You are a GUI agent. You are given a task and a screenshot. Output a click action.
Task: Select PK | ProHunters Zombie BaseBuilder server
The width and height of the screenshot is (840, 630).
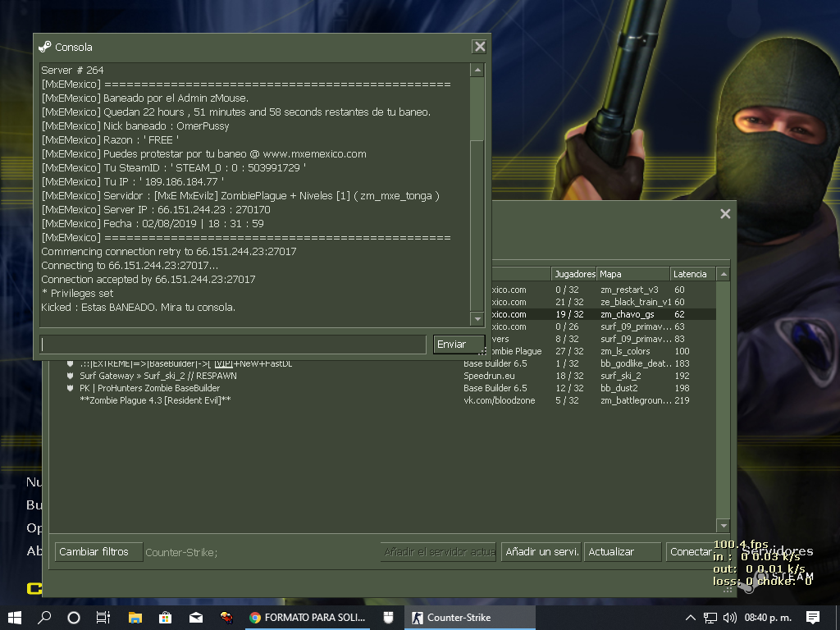382,388
